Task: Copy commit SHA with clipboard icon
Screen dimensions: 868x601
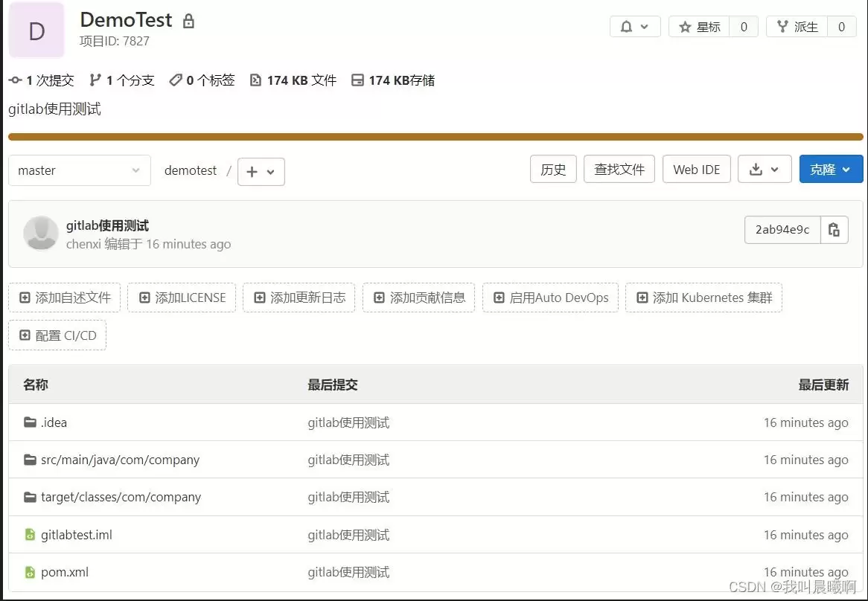Action: point(835,229)
